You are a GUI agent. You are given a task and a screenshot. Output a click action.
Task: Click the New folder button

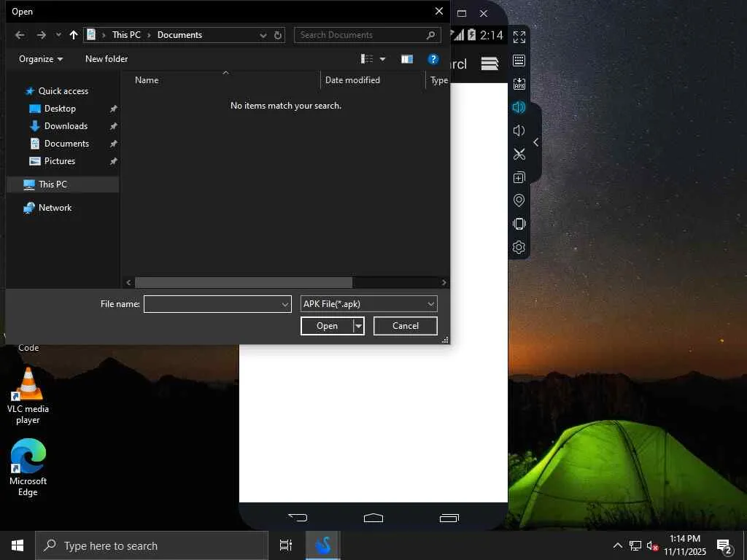(x=107, y=59)
